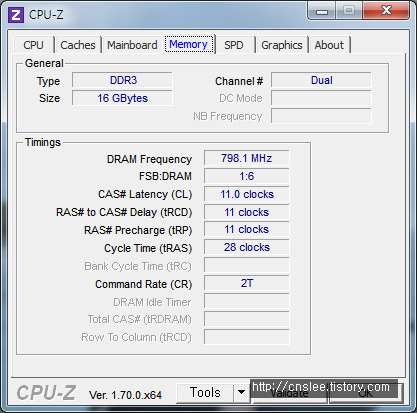Click the memory Type field DDR3
Viewport: 417px width, 413px height.
[122, 80]
